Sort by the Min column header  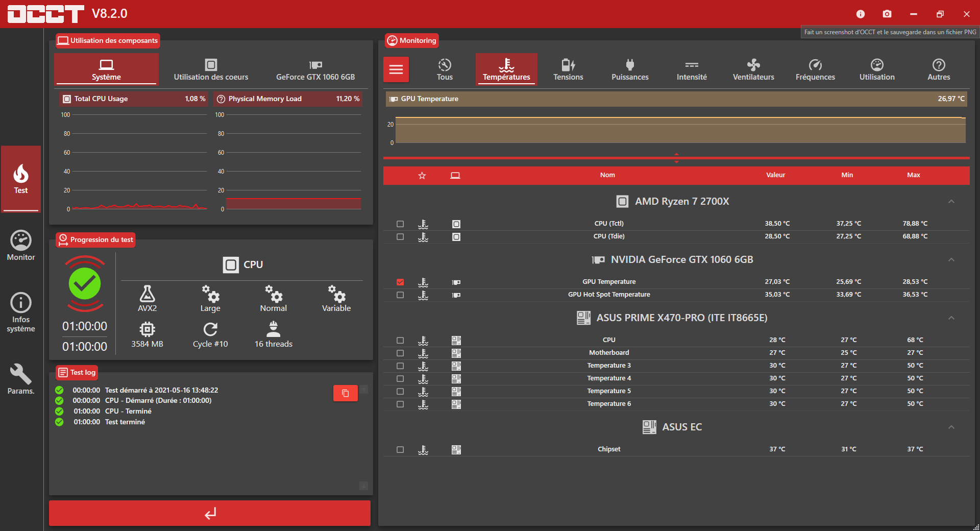coord(847,175)
